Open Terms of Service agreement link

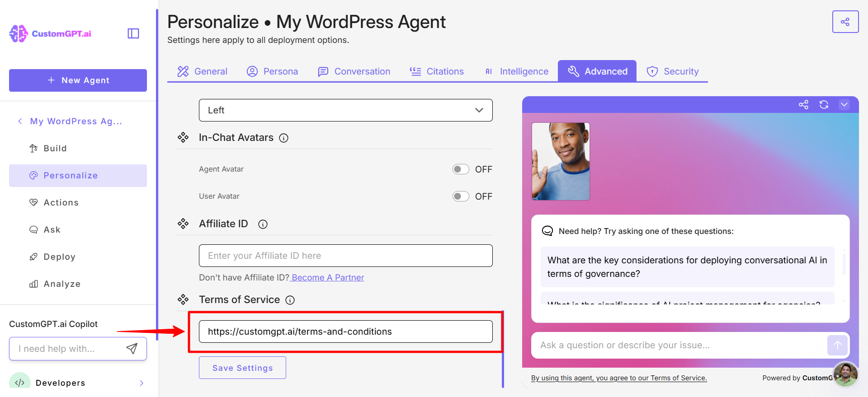[x=619, y=378]
